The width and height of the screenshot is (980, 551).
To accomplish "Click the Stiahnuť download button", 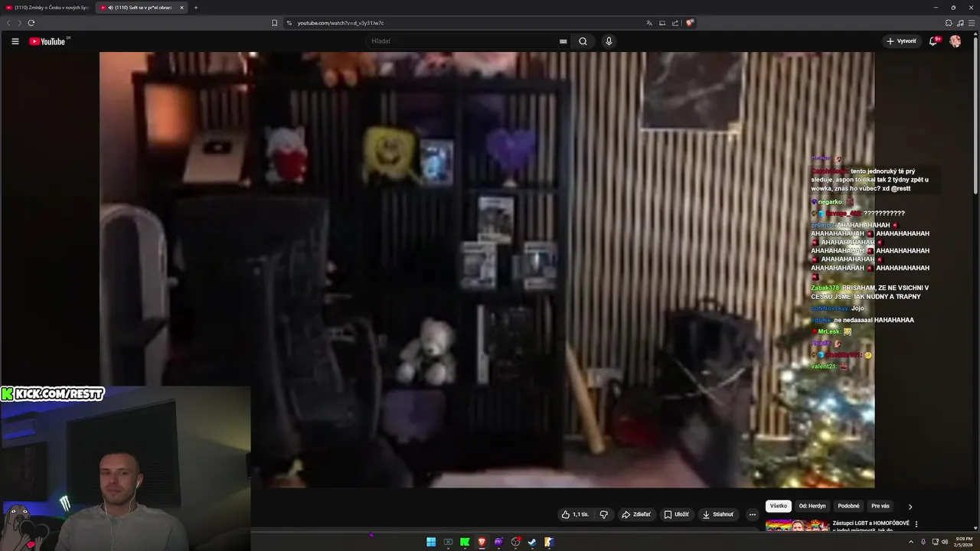I will [717, 514].
